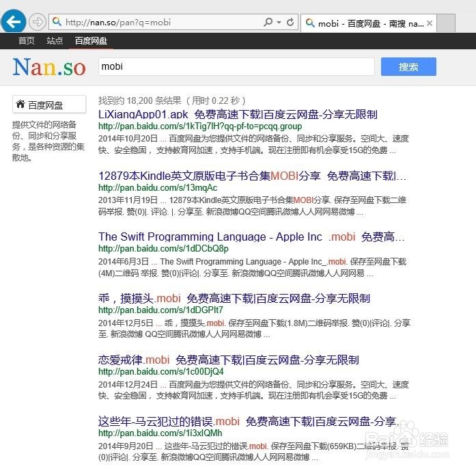Image resolution: width=476 pixels, height=471 pixels.
Task: Click the browser back arrow button
Action: pos(14,21)
